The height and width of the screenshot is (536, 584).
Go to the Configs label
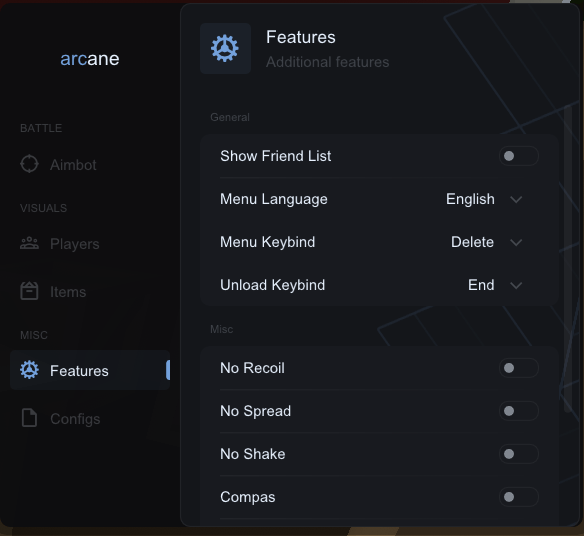coord(75,419)
